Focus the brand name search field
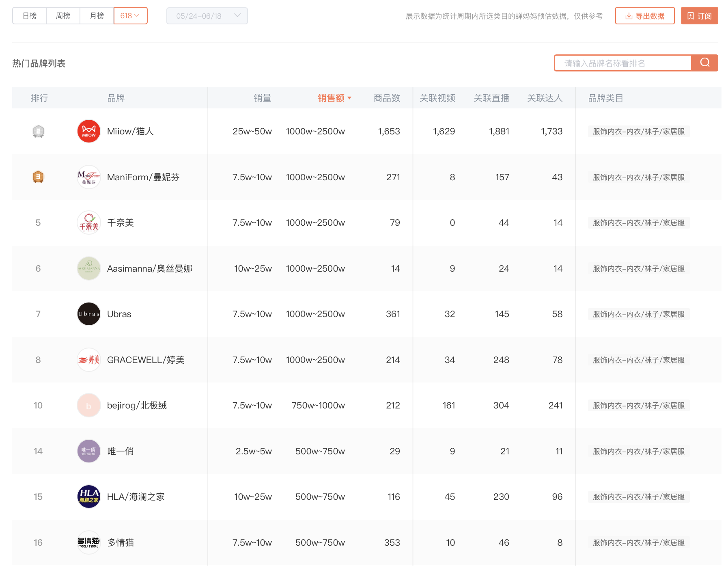Screen dimensions: 728x566 [x=623, y=63]
